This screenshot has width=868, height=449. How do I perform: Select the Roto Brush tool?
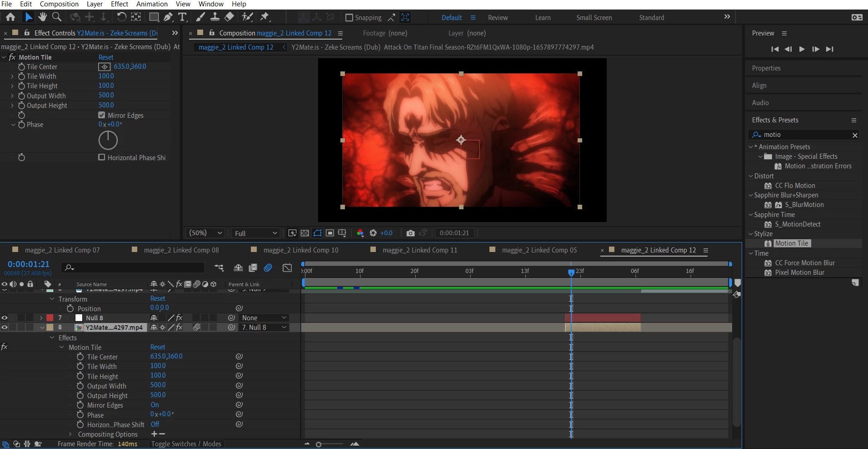coord(247,17)
